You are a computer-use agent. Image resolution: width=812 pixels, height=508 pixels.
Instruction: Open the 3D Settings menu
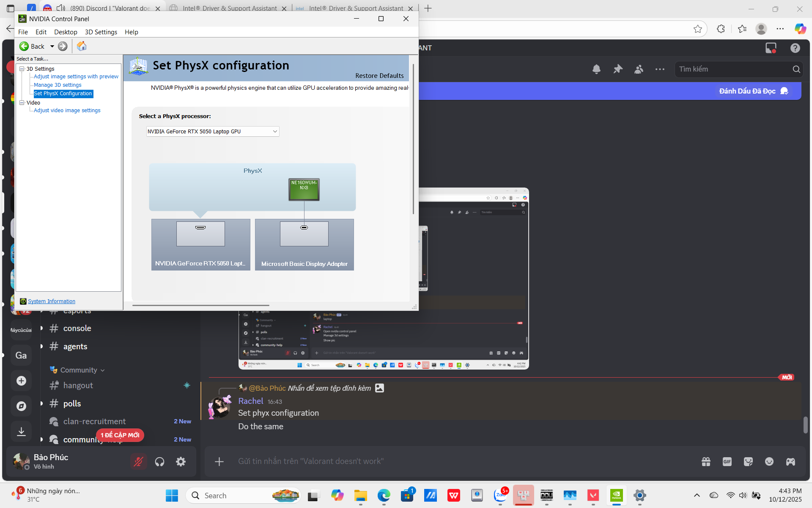click(x=101, y=32)
